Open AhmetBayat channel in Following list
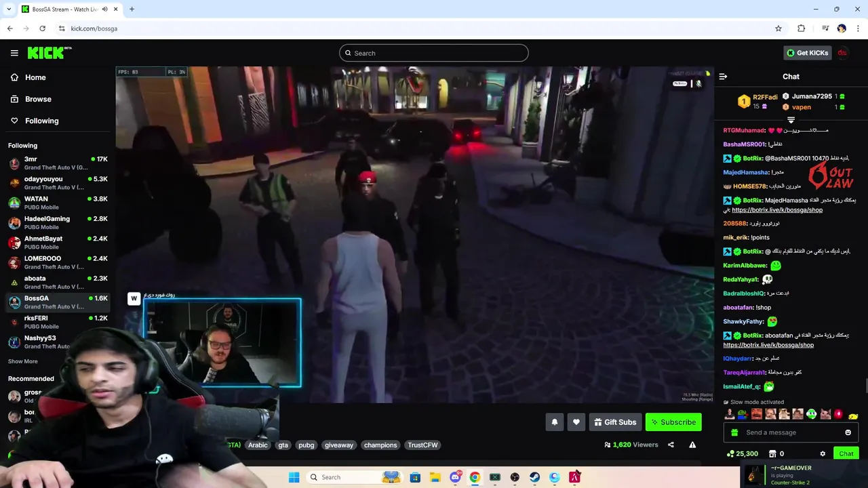868x488 pixels. [58, 243]
